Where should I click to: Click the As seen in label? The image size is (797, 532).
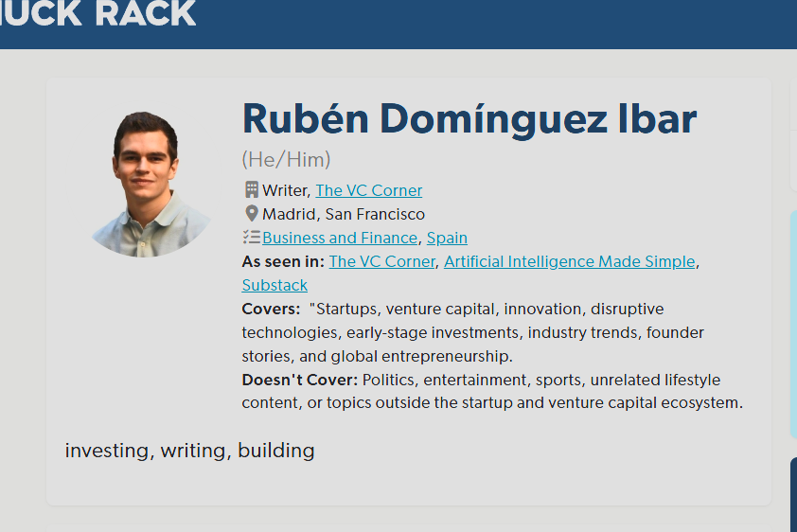[x=283, y=261]
